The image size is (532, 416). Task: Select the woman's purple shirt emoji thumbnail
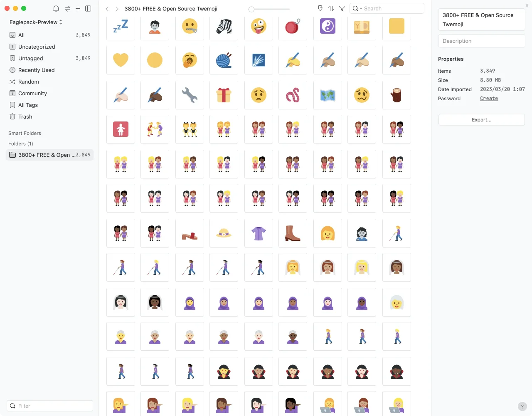pos(259,233)
